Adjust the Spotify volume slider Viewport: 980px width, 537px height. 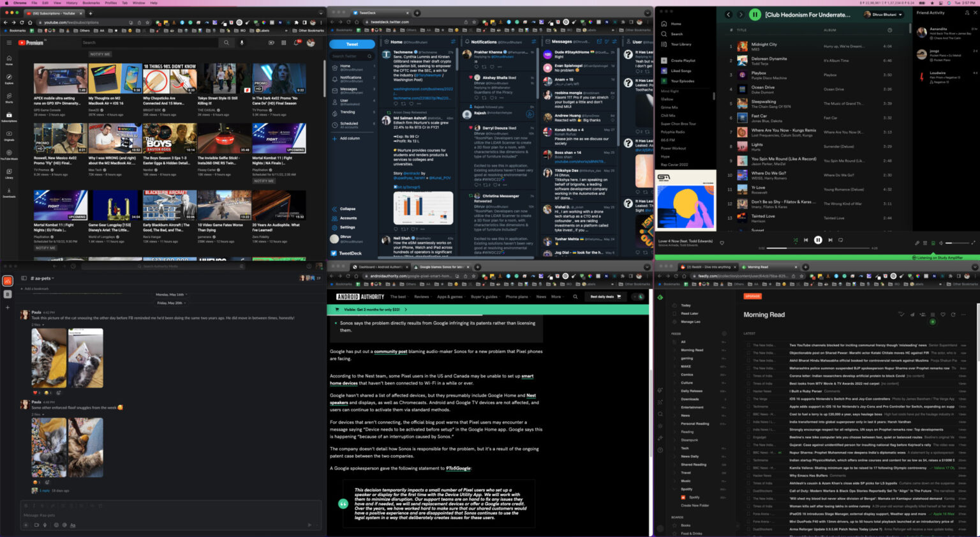point(955,243)
